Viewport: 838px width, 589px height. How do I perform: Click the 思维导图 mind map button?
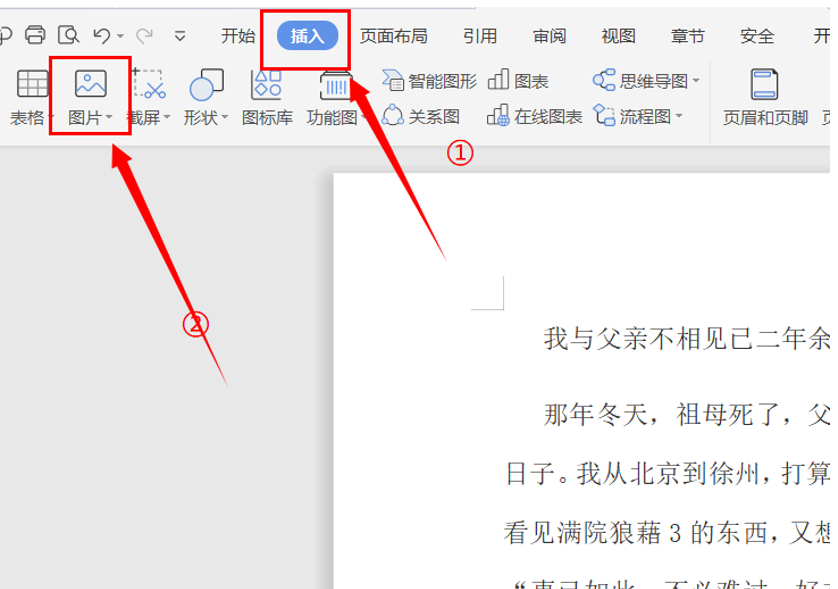(641, 81)
